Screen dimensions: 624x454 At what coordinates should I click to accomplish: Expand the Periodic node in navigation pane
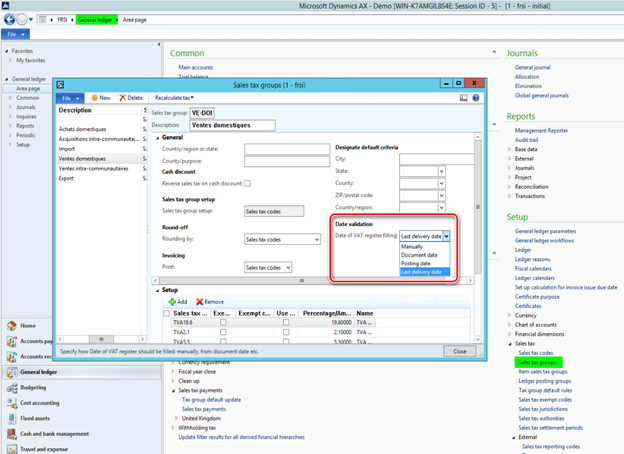pyautogui.click(x=10, y=135)
